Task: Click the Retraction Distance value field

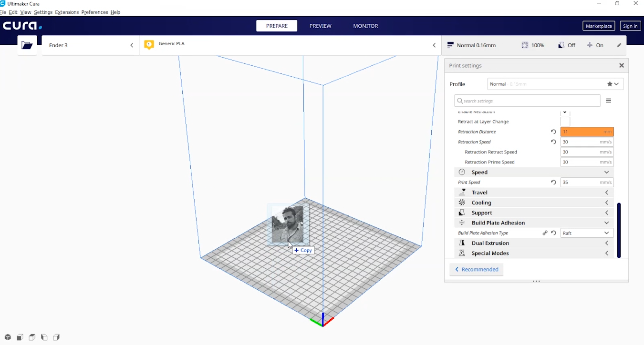Action: click(x=587, y=132)
